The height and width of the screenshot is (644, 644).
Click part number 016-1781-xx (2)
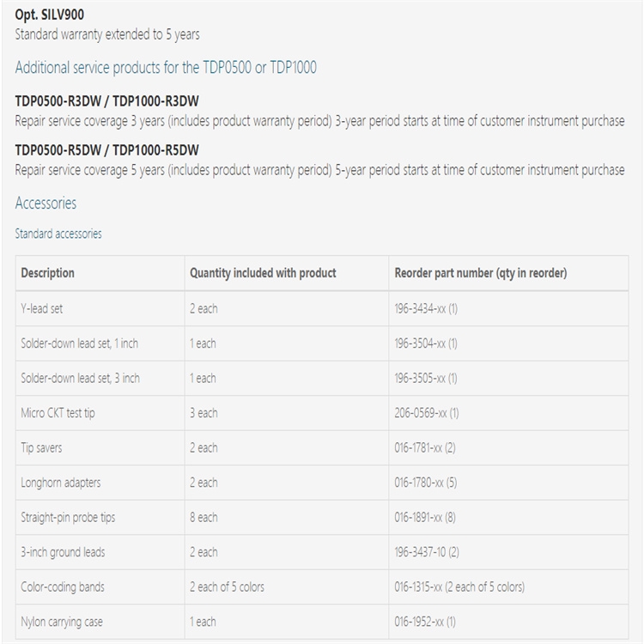click(x=426, y=447)
